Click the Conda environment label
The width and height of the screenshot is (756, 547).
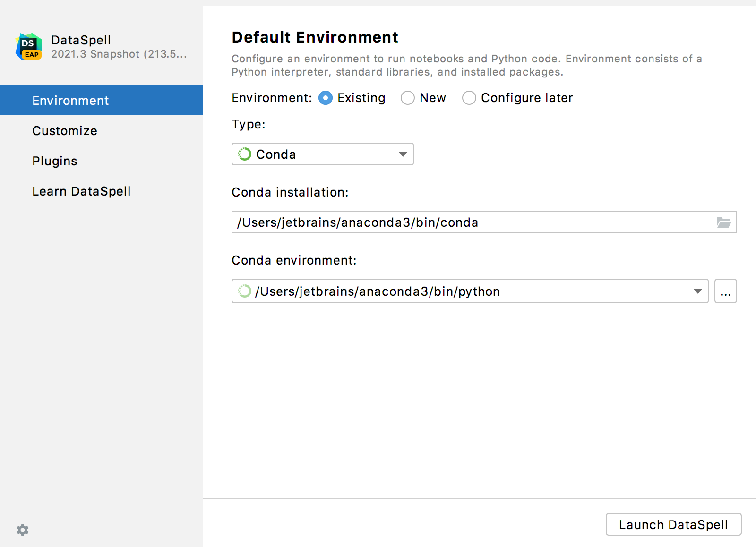tap(294, 260)
